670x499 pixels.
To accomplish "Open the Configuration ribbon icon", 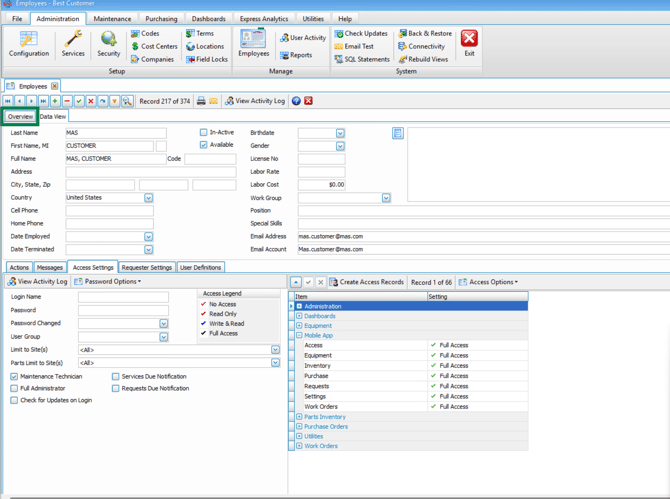I will (x=28, y=43).
